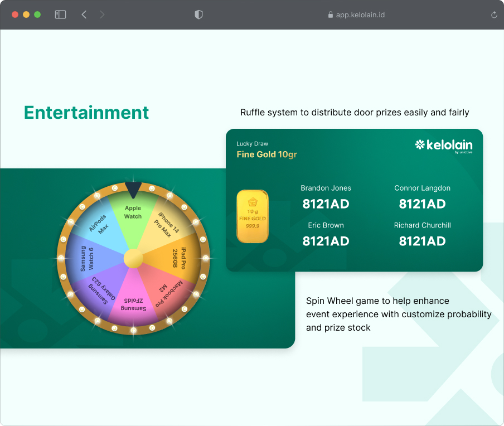Select the Apple Watch wheel segment
The height and width of the screenshot is (426, 504).
[x=133, y=219]
